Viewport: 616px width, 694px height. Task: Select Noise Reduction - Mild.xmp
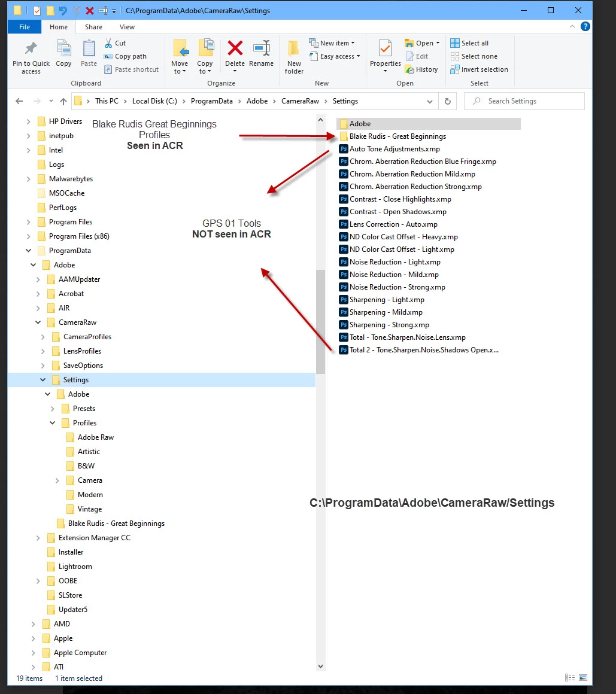pyautogui.click(x=389, y=275)
